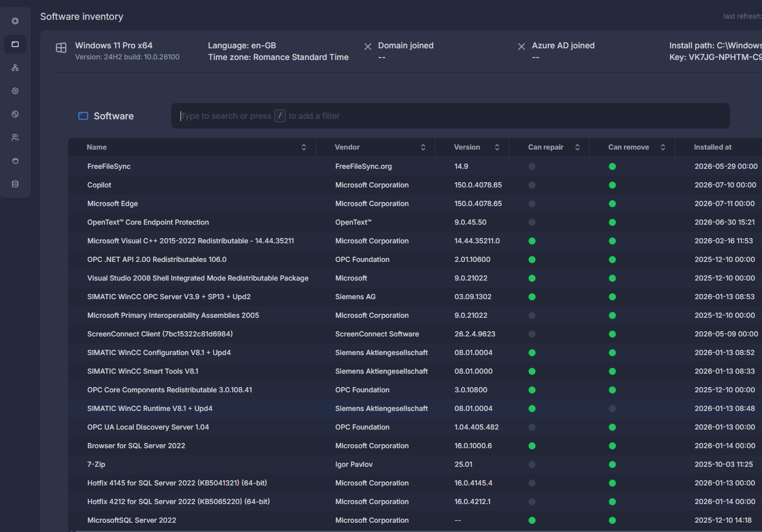The height and width of the screenshot is (532, 762).
Task: Click the Can remove column header label
Action: coord(629,147)
